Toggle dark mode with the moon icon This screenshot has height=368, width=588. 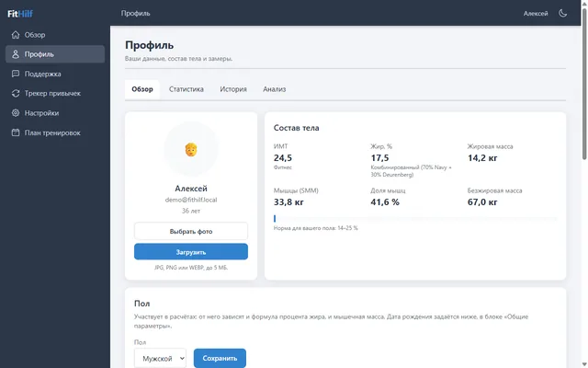point(562,13)
